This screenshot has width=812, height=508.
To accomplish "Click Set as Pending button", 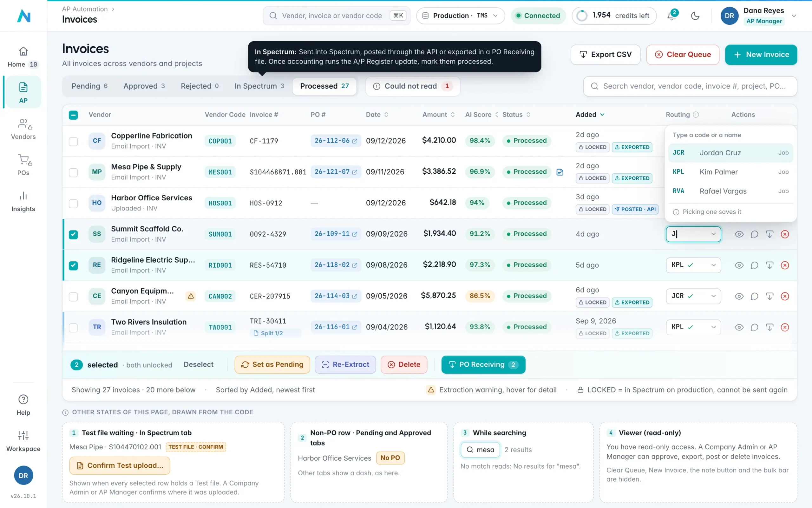I will click(272, 364).
